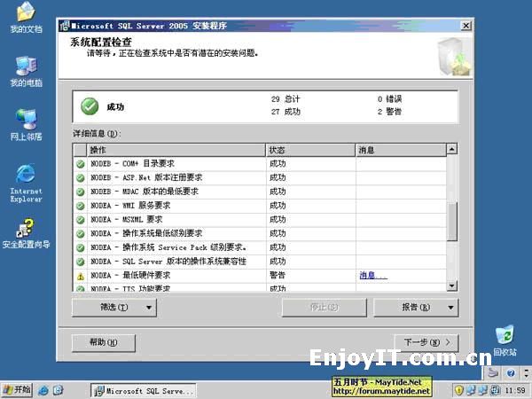532x399 pixels.
Task: Click the yellow warning icon for 最低硬件要求
Action: pos(81,276)
